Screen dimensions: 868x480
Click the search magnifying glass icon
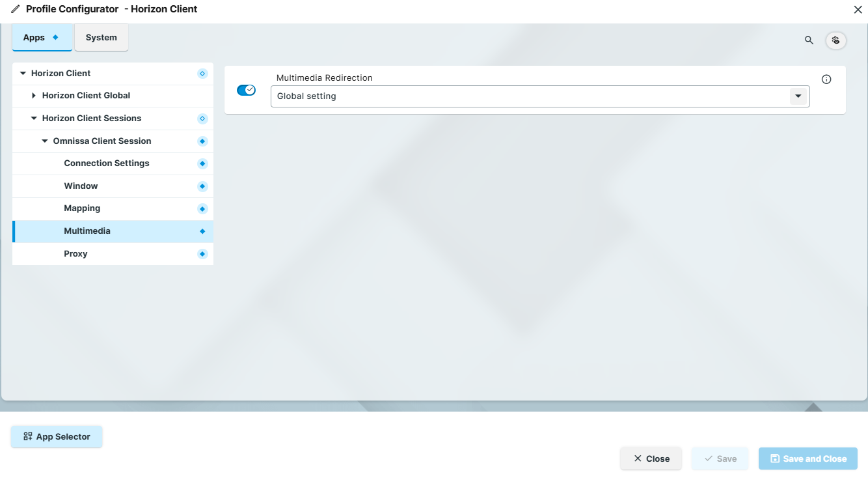pyautogui.click(x=809, y=40)
